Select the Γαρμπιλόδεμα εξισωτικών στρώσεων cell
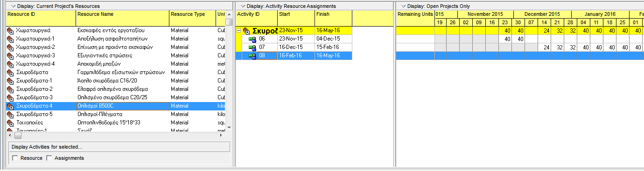This screenshot has width=644, height=171. 122,72
